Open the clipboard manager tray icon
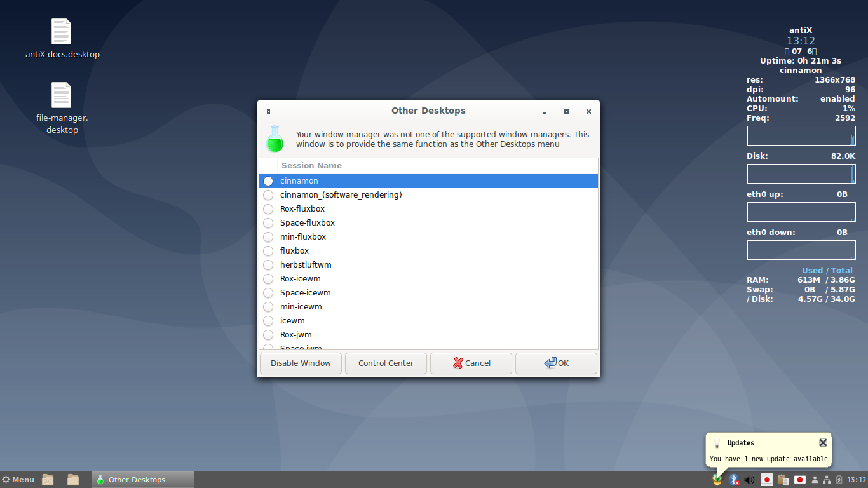The image size is (868, 488). [783, 480]
